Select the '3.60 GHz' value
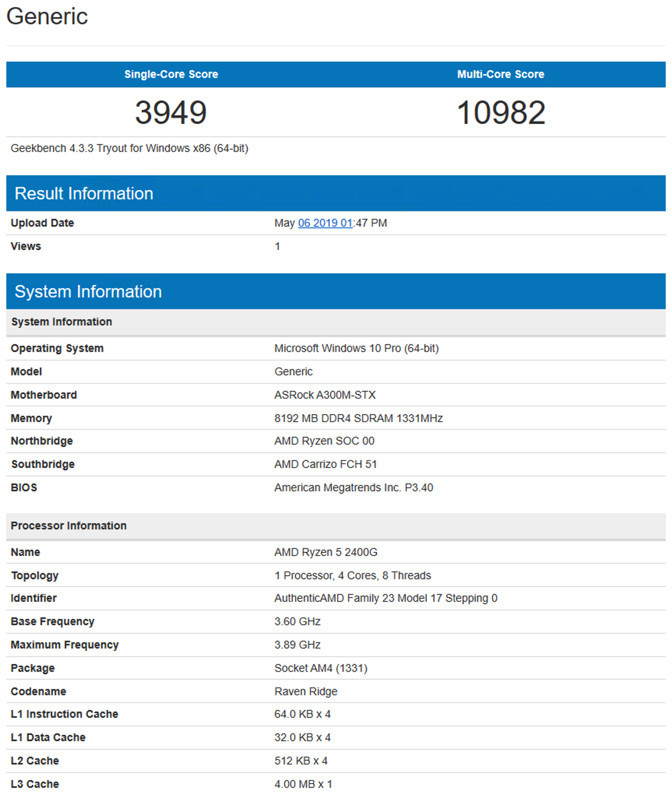 (297, 622)
